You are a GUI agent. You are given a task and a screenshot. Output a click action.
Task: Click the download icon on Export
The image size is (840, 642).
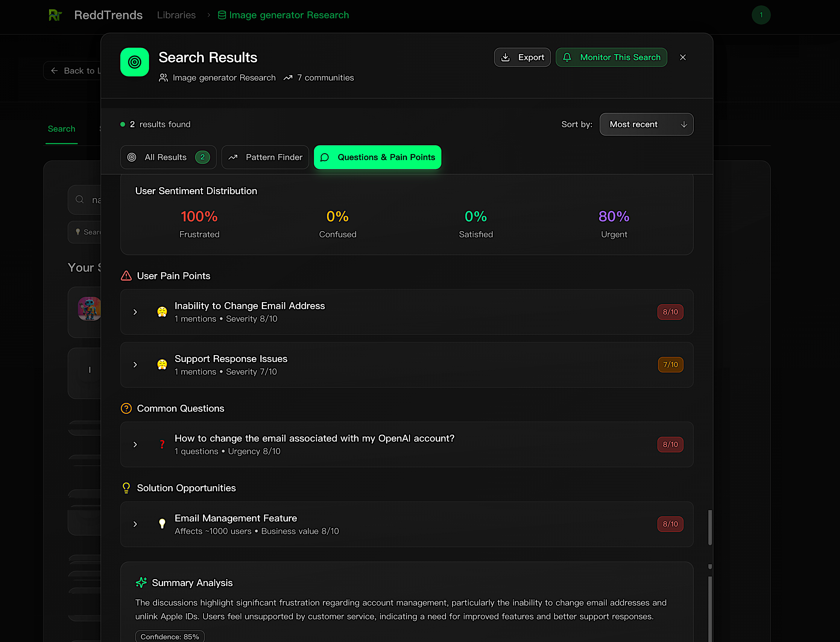tap(505, 57)
